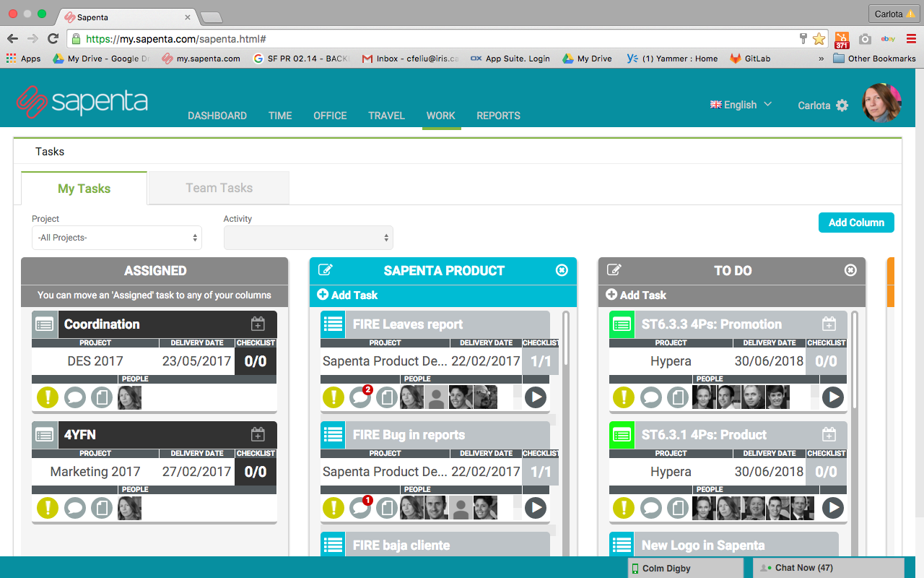Click the Sapenta logo

click(x=82, y=101)
